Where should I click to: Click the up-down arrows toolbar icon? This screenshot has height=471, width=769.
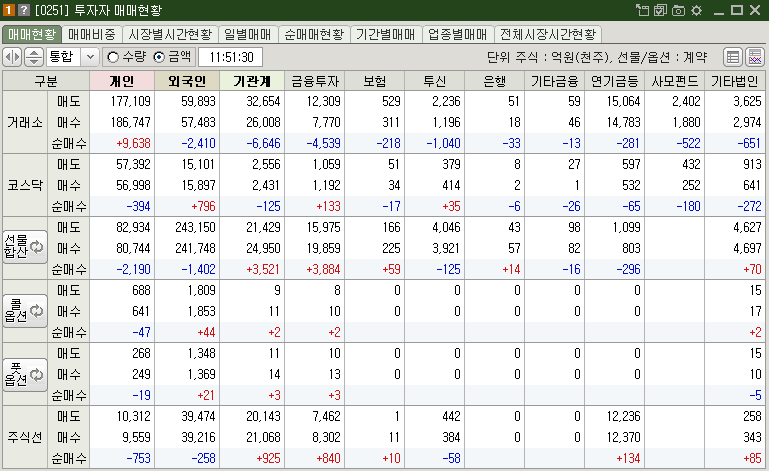pos(33,57)
